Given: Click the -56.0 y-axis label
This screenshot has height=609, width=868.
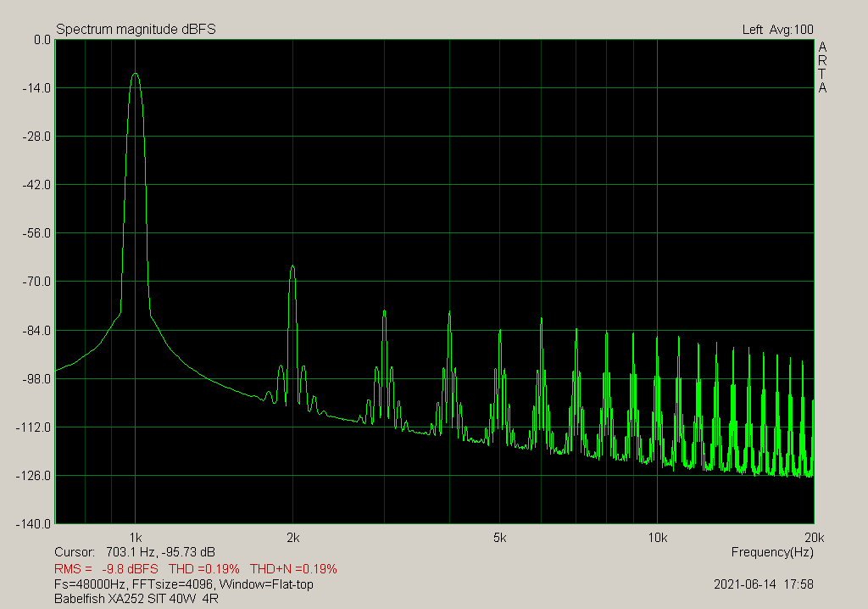Looking at the screenshot, I should [36, 233].
